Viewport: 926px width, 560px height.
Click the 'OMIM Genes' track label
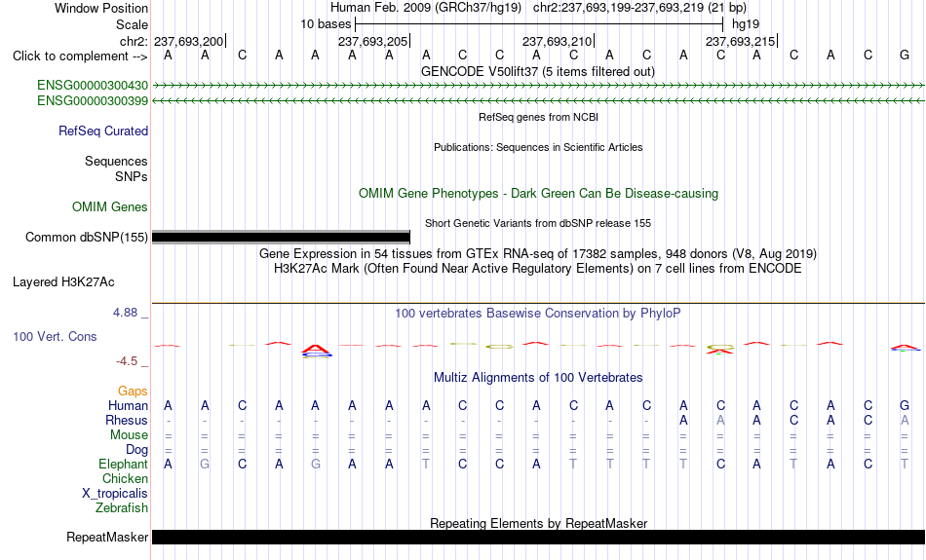coord(110,207)
